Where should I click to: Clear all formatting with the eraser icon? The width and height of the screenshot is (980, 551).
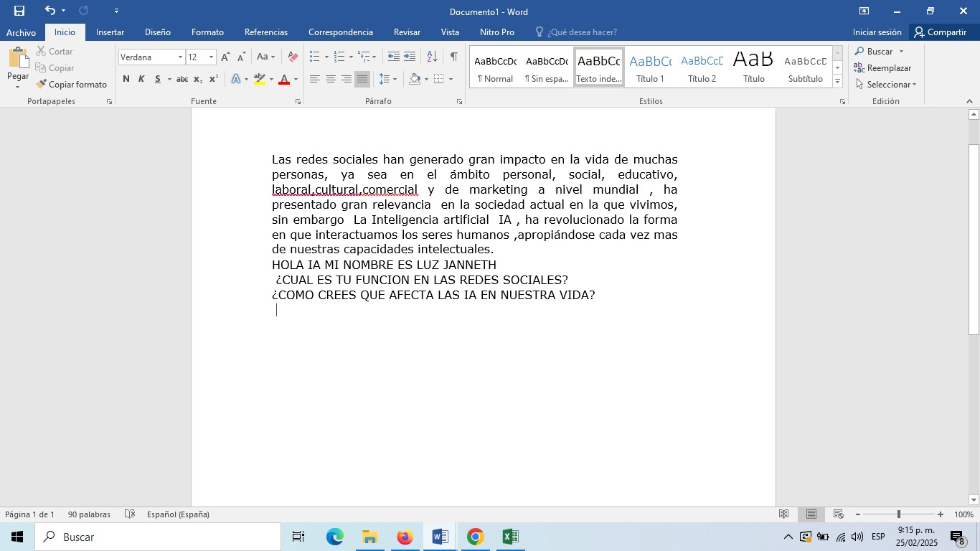[293, 57]
